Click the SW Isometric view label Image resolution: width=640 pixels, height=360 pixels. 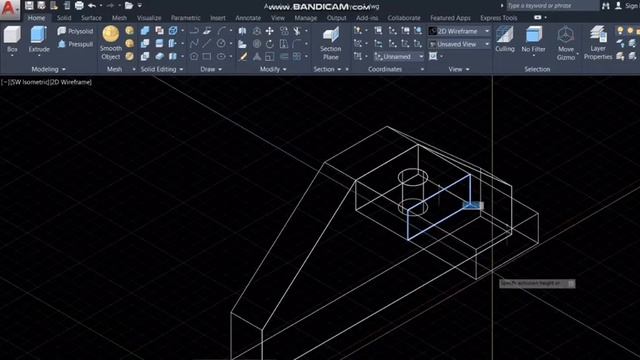(x=29, y=82)
